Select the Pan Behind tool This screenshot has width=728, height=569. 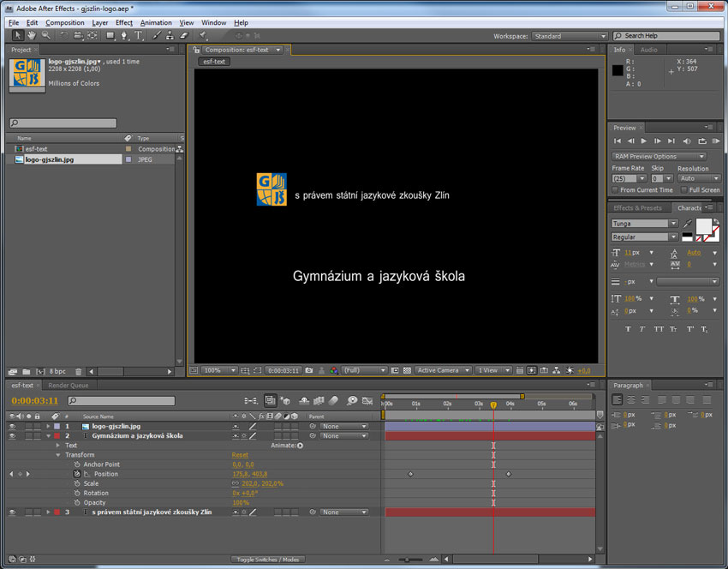tap(92, 35)
